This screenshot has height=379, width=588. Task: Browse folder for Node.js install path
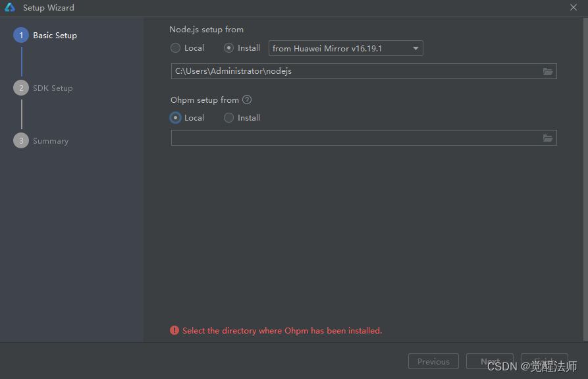click(547, 71)
